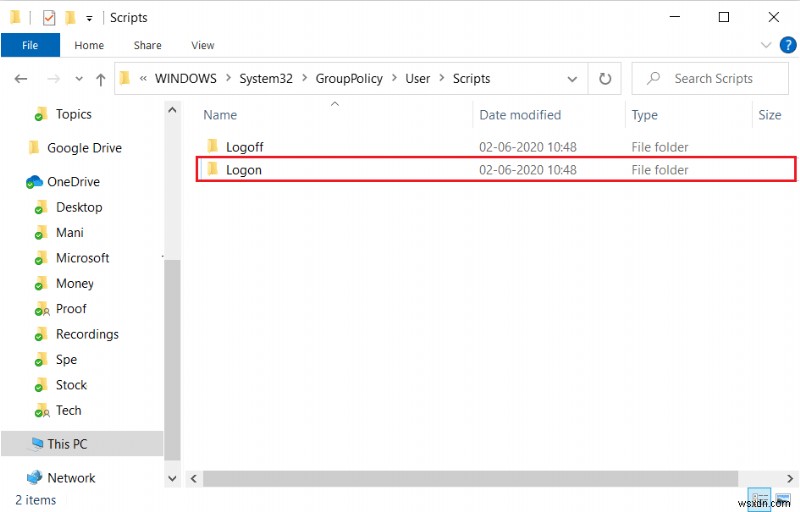Image resolution: width=800 pixels, height=512 pixels.
Task: Sort by the Name column header
Action: click(x=220, y=115)
